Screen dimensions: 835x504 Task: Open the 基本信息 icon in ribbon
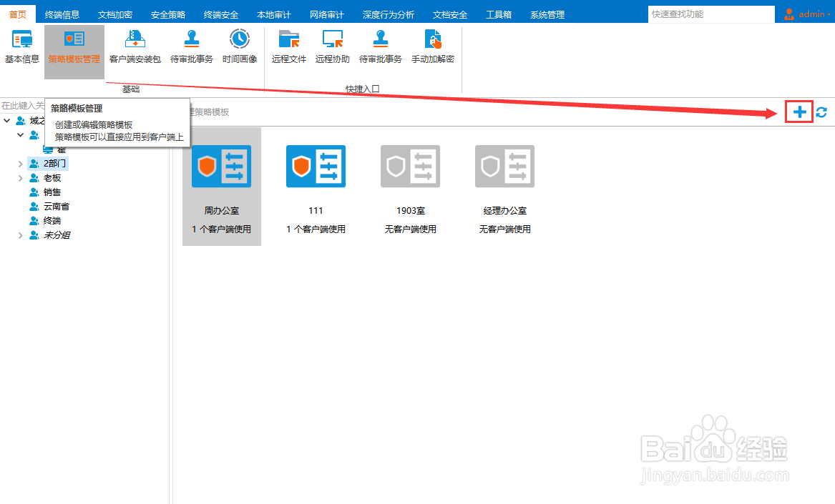tap(22, 47)
